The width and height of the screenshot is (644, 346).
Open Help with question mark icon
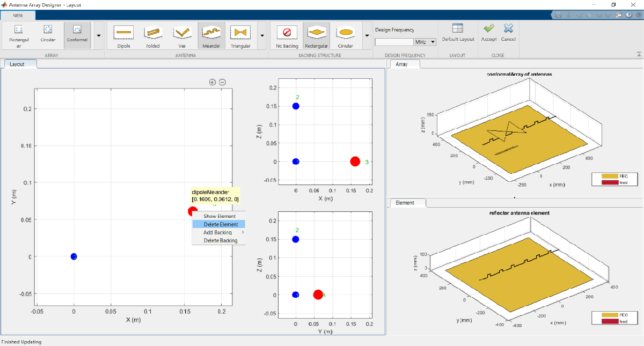628,16
